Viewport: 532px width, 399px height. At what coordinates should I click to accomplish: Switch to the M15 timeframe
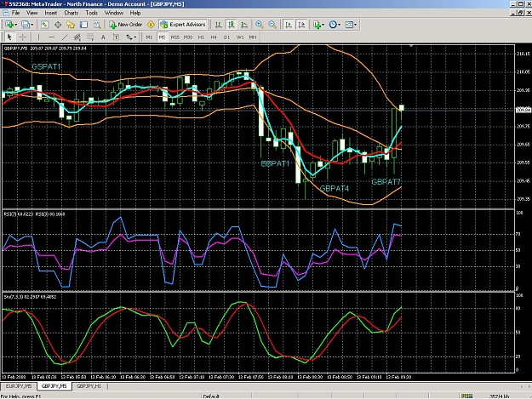coord(175,37)
